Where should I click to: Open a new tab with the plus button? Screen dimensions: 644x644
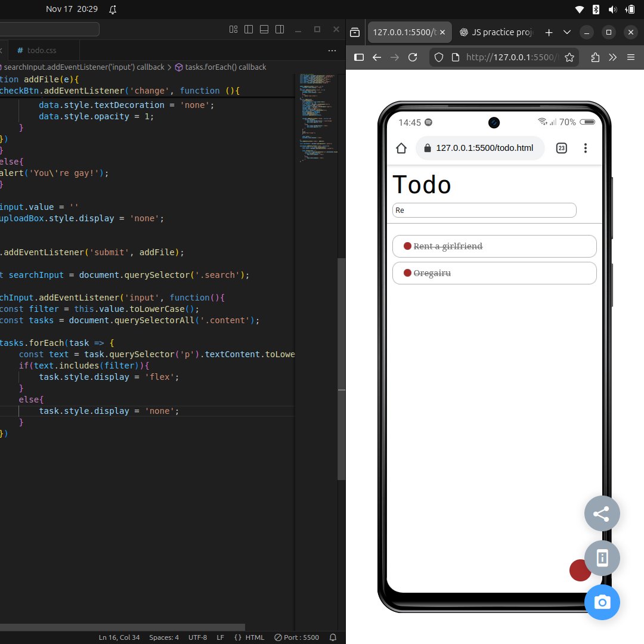[549, 32]
